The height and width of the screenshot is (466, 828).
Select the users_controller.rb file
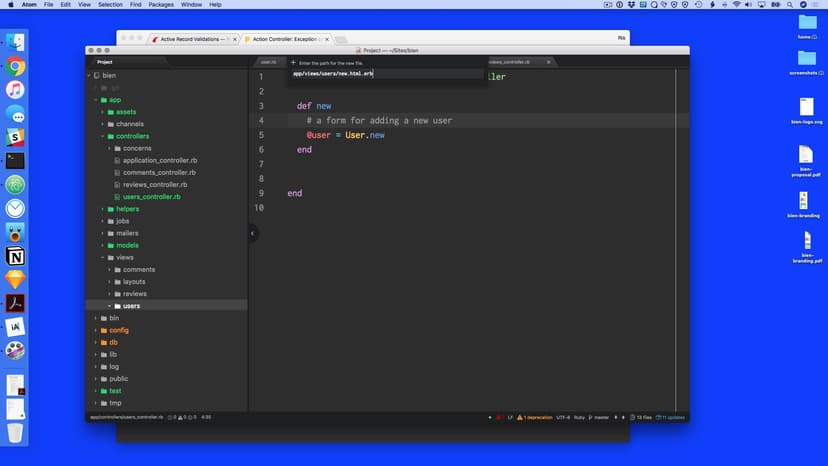pyautogui.click(x=151, y=197)
